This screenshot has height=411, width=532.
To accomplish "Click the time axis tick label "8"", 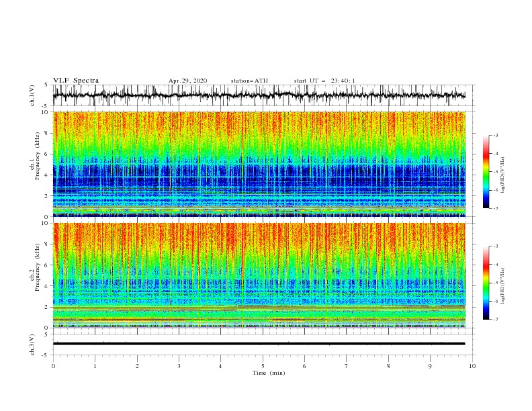I will click(388, 366).
